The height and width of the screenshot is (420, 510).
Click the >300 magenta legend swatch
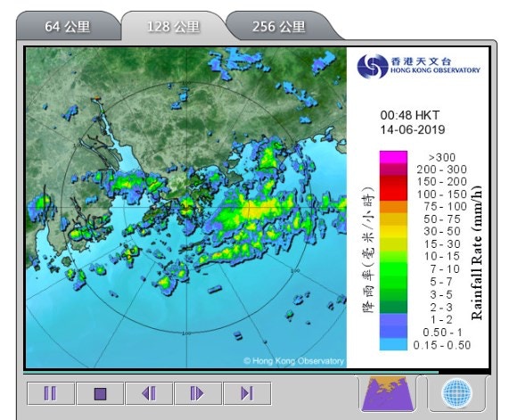click(393, 157)
